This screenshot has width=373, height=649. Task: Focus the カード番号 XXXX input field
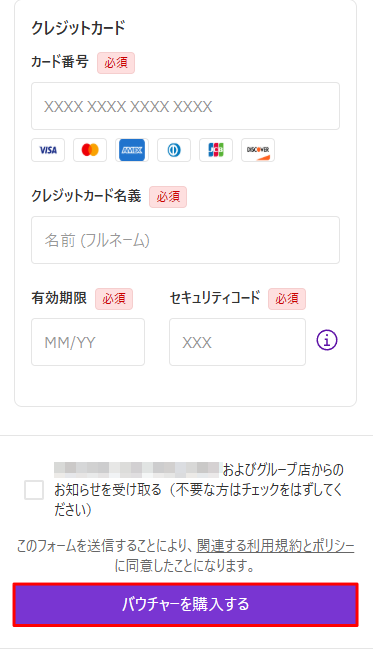185,106
